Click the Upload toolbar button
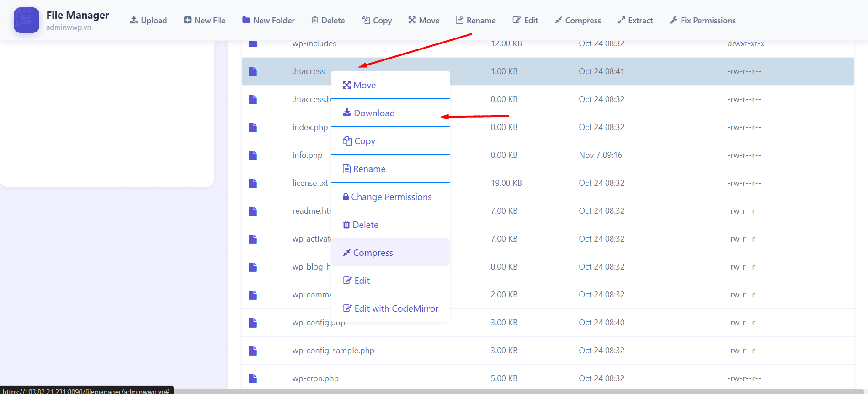Screen dimensions: 868x394 coord(149,21)
